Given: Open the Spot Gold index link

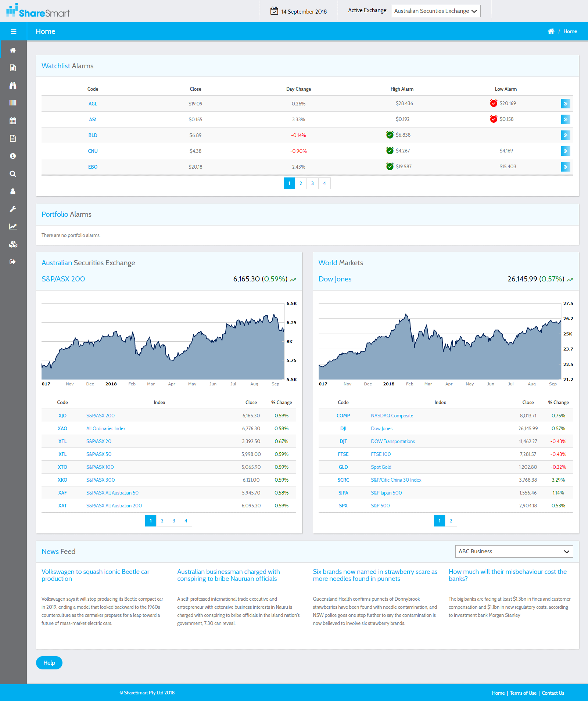Looking at the screenshot, I should 381,467.
